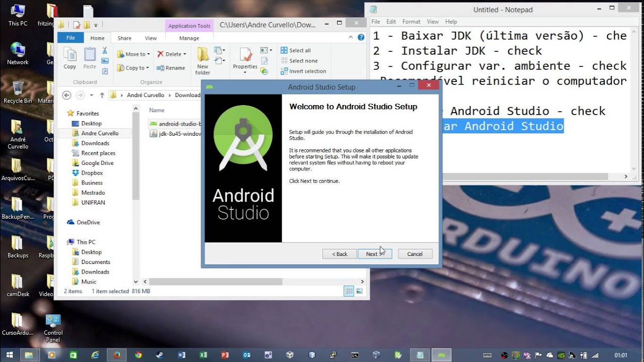Click the Cut scissors icon
Screen dimensions: 644x362
[x=105, y=50]
